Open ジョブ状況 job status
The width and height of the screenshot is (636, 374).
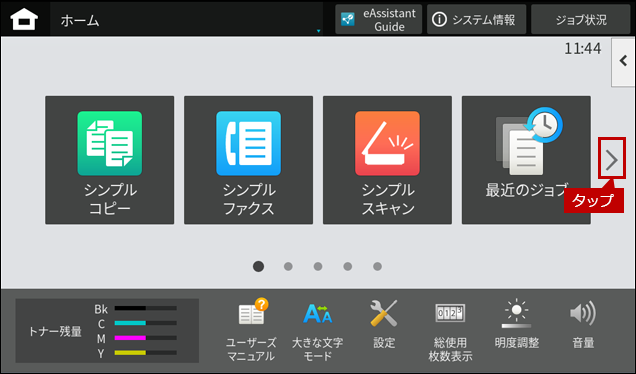pyautogui.click(x=580, y=19)
